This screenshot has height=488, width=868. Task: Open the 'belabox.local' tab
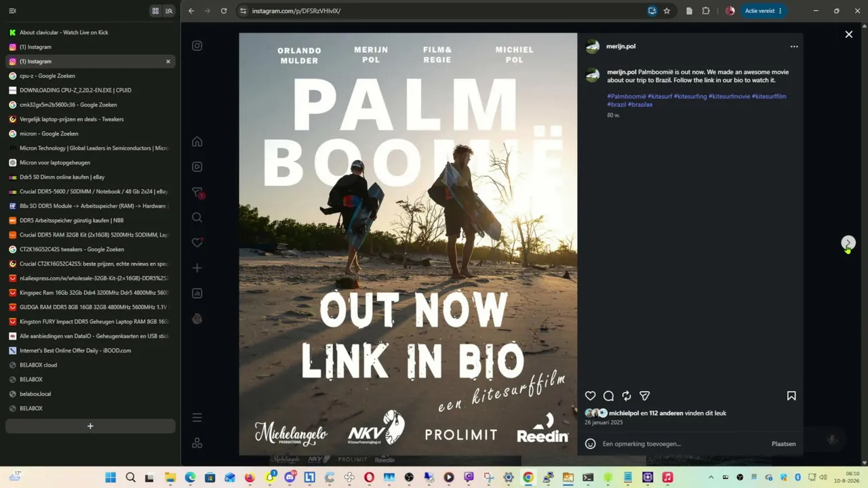(90, 394)
